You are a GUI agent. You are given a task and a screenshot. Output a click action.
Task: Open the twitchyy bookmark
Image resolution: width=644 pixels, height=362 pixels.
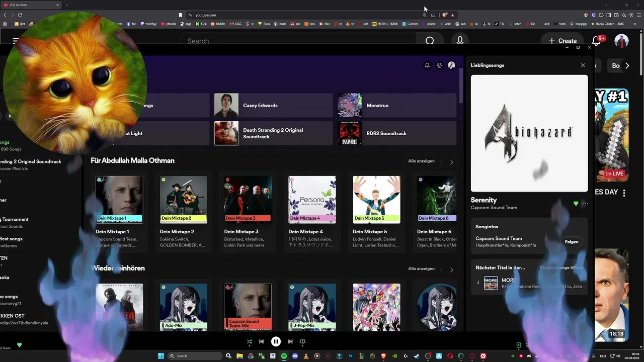tap(148, 24)
